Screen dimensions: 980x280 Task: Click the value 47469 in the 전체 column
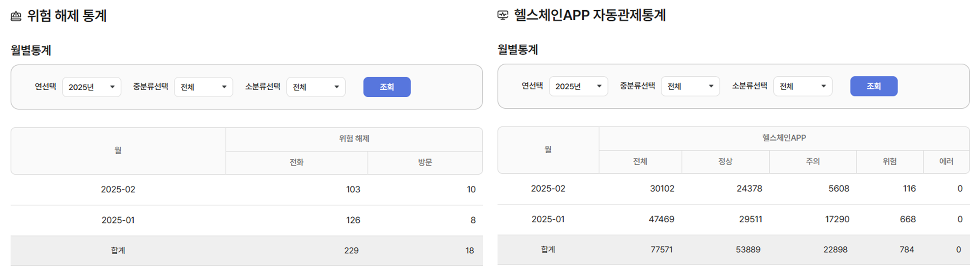click(662, 219)
